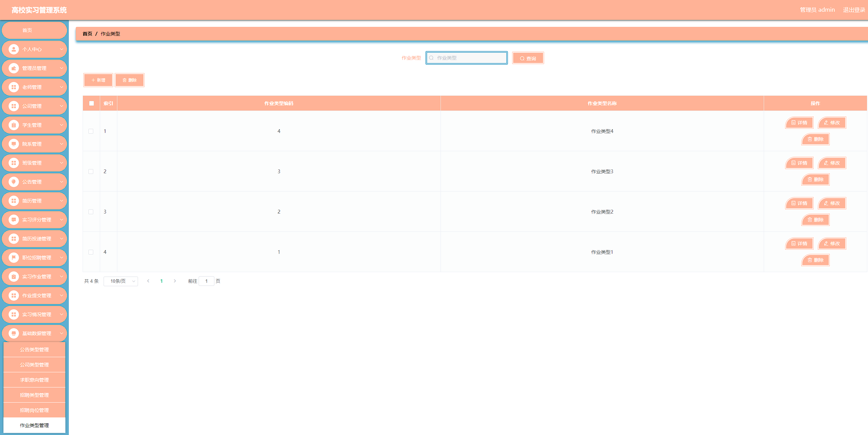Image resolution: width=868 pixels, height=435 pixels.
Task: Click the 实习作业管理 checklist icon
Action: click(14, 277)
